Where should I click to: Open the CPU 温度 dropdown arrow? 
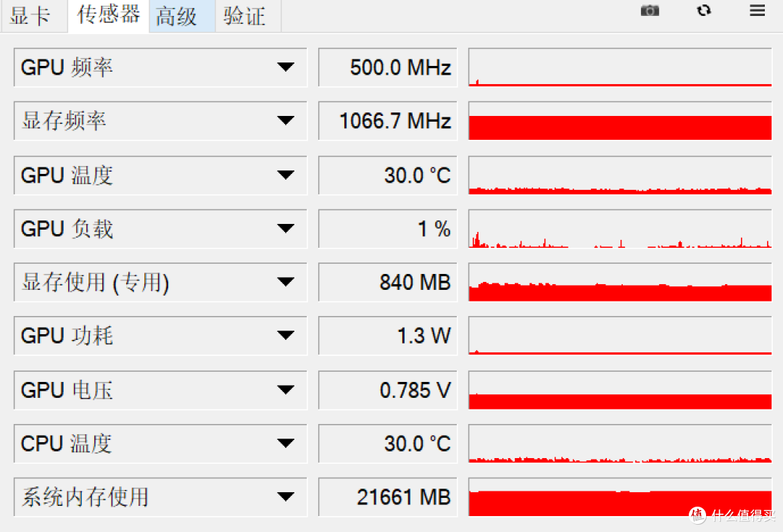[x=286, y=443]
